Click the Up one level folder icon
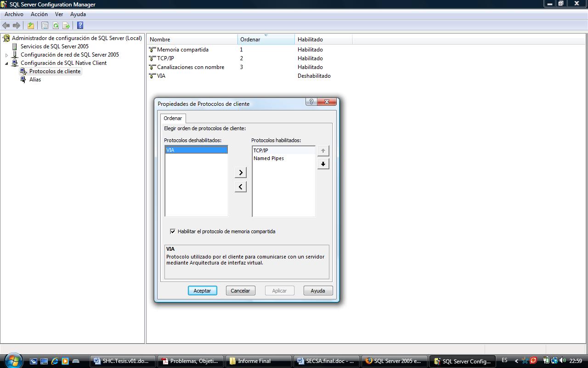Viewport: 588px width, 368px height. pyautogui.click(x=30, y=26)
